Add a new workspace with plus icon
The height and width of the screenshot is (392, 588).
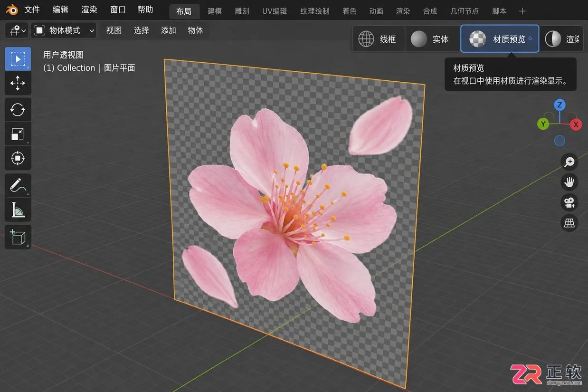[522, 11]
